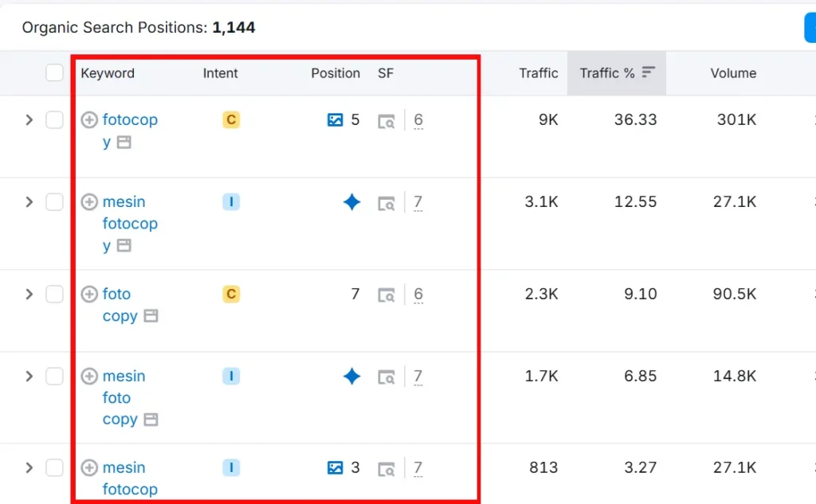
Task: Click AI overview star icon in 3.1K traffic row
Action: [351, 201]
